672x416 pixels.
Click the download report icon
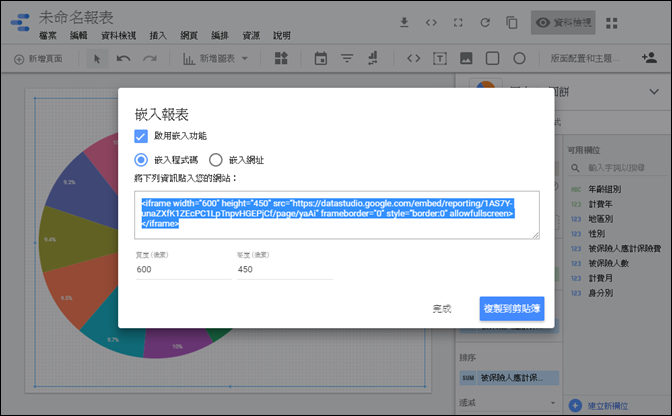(404, 22)
